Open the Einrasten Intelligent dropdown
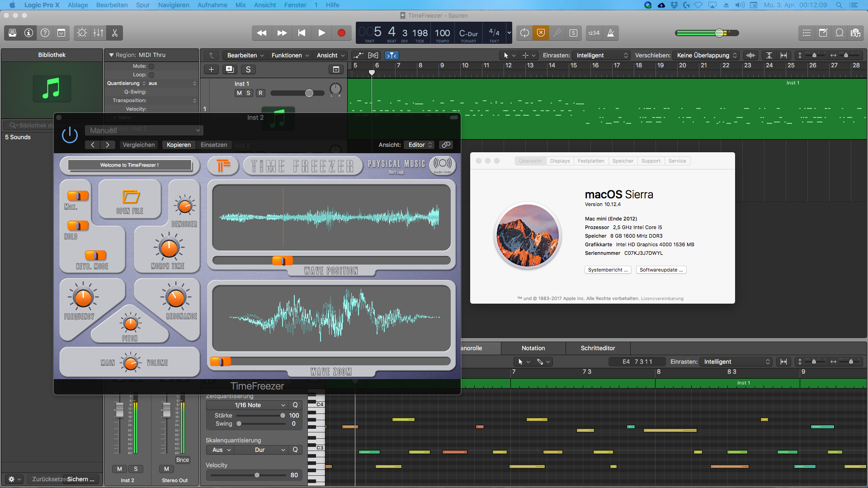Screen dimensions: 868x488 tap(602, 55)
